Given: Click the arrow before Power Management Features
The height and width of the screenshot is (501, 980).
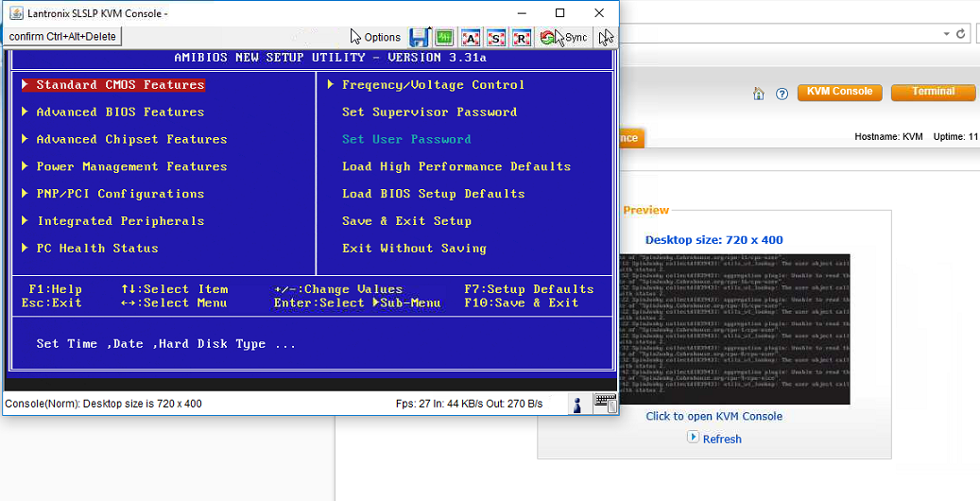Looking at the screenshot, I should click(x=25, y=166).
